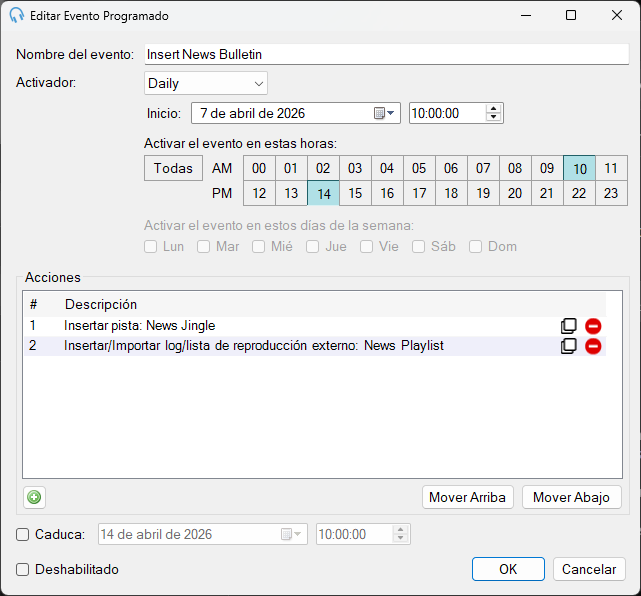Viewport: 641px width, 596px height.
Task: Toggle hour 03 activation
Action: click(x=355, y=168)
